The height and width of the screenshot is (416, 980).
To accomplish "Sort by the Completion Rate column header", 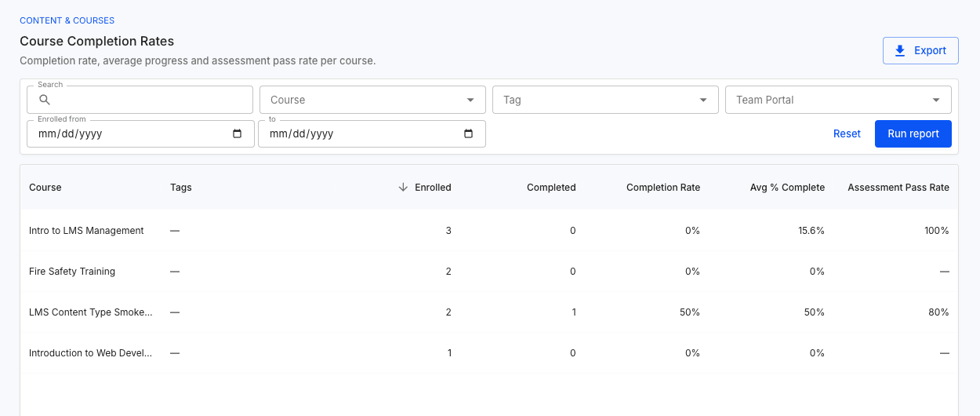I will click(x=663, y=187).
